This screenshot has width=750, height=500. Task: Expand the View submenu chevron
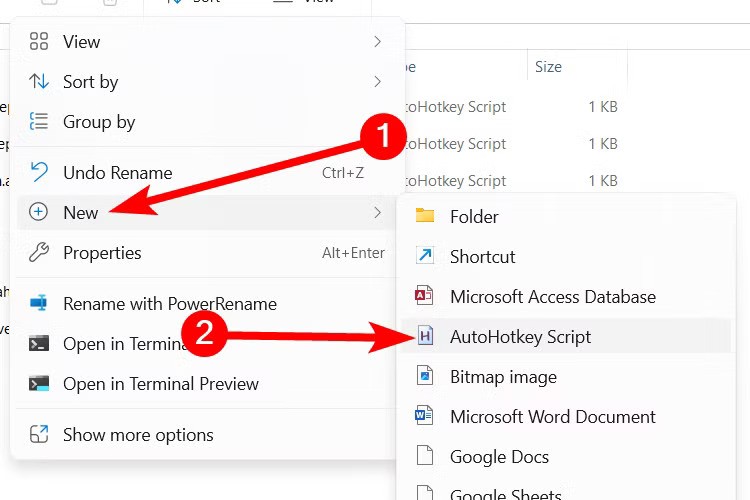tap(377, 42)
